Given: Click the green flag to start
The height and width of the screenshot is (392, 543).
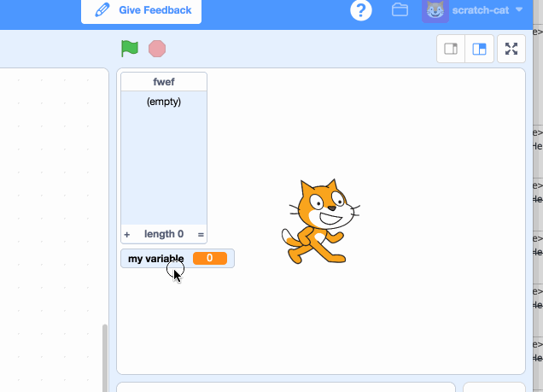Looking at the screenshot, I should click(x=130, y=49).
